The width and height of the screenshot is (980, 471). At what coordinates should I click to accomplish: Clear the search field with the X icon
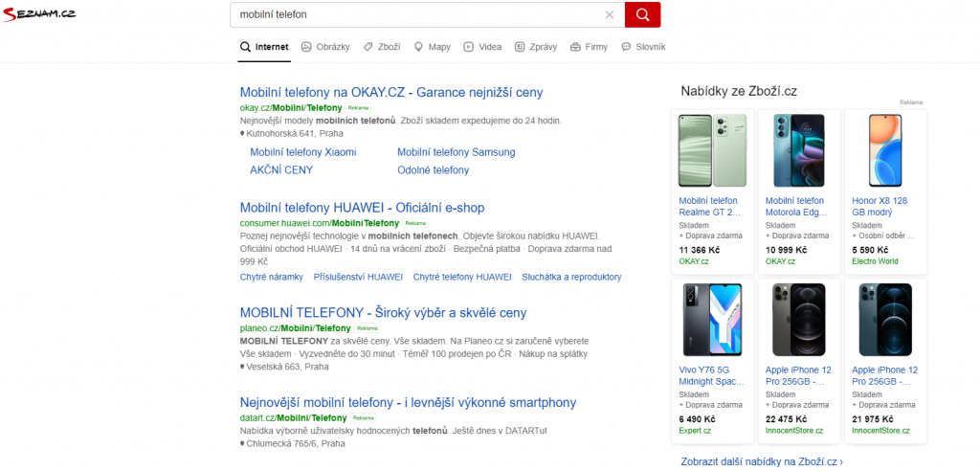[610, 15]
